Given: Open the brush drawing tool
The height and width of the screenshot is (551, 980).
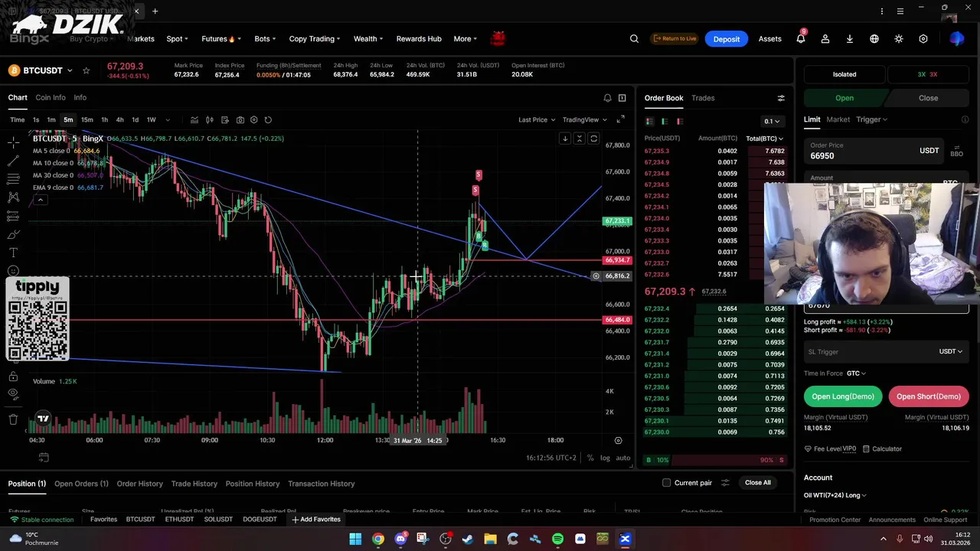Looking at the screenshot, I should (x=13, y=234).
